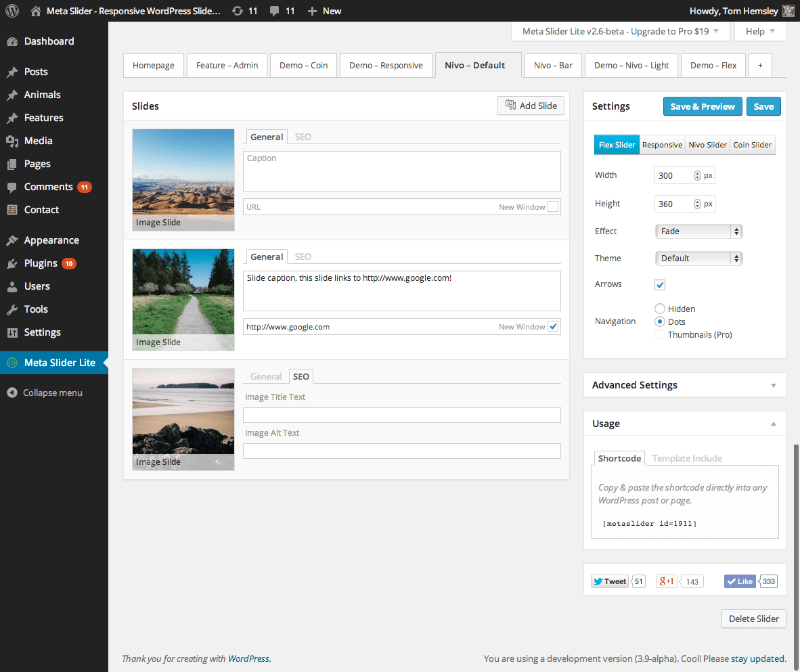
Task: Switch to the Nivo – Bar slider tab
Action: pyautogui.click(x=553, y=65)
